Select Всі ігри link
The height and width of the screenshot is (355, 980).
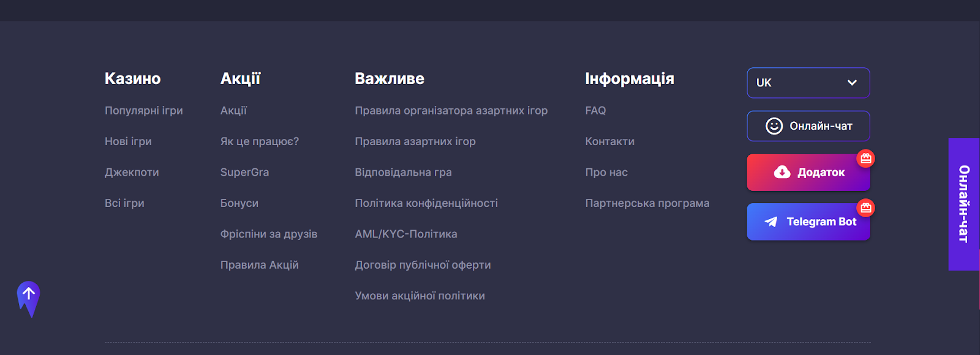[x=124, y=203]
